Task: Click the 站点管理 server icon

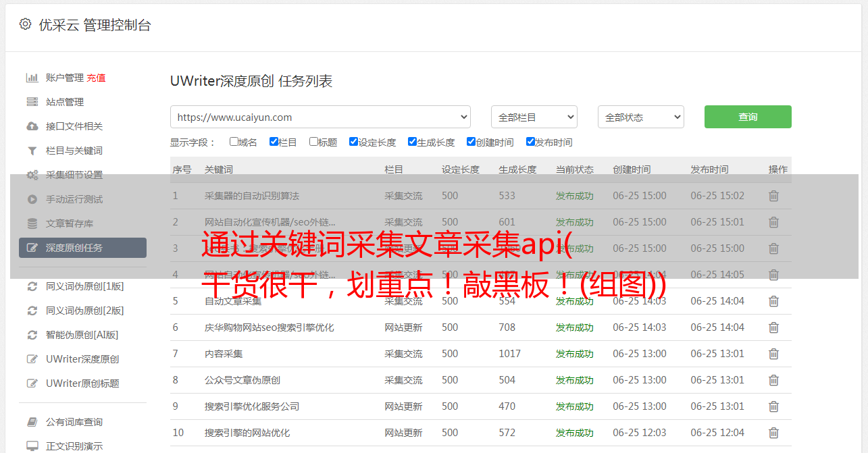Action: click(32, 102)
